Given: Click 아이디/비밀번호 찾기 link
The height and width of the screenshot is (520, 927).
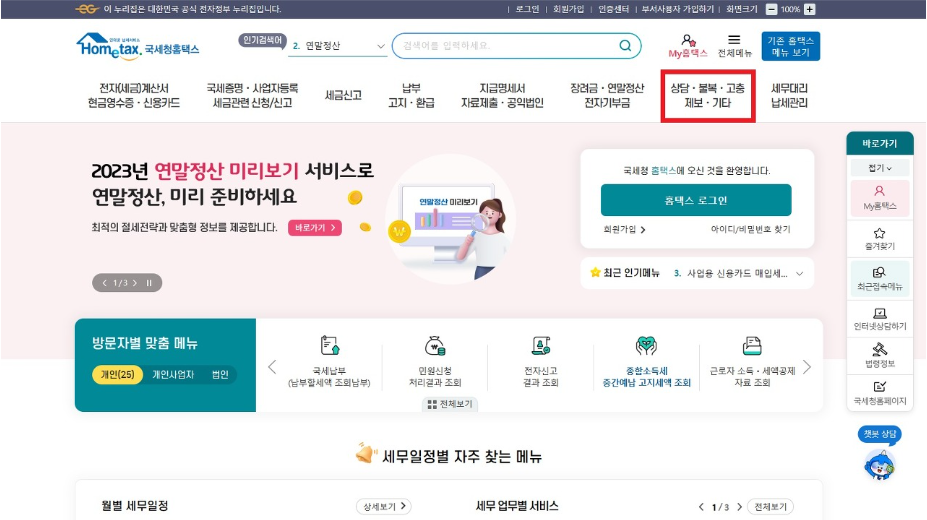Looking at the screenshot, I should [750, 229].
